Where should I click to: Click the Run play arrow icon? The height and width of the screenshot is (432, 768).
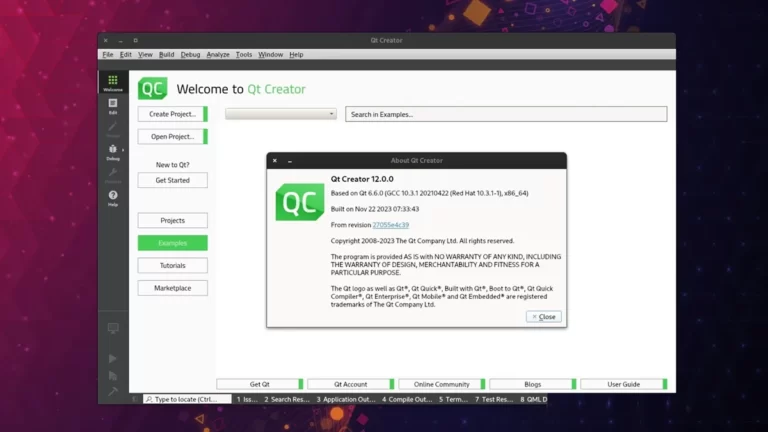[113, 359]
